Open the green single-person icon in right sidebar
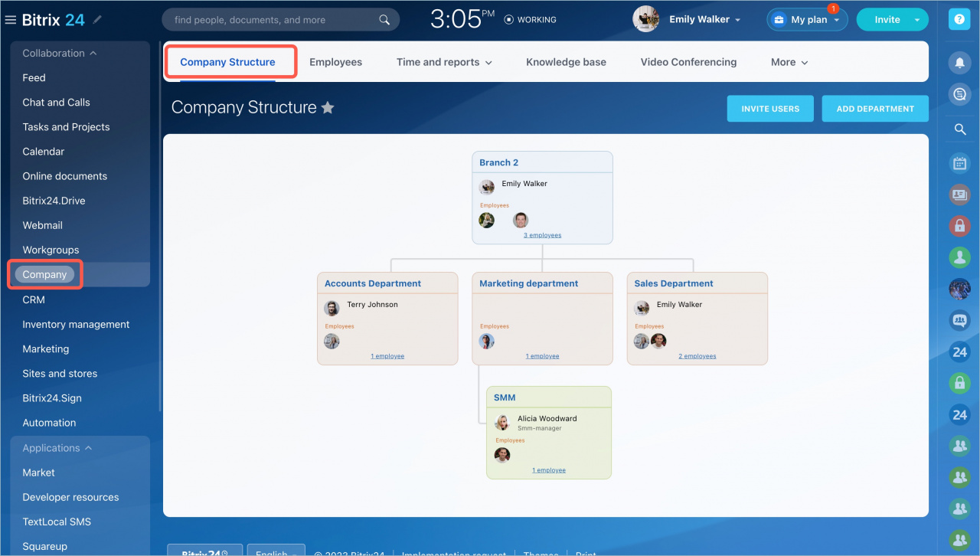 tap(959, 257)
